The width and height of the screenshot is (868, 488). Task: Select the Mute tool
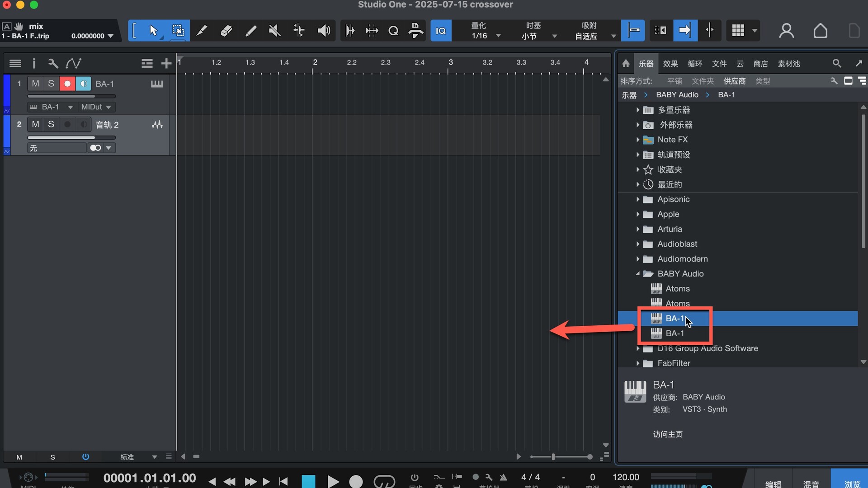[275, 31]
